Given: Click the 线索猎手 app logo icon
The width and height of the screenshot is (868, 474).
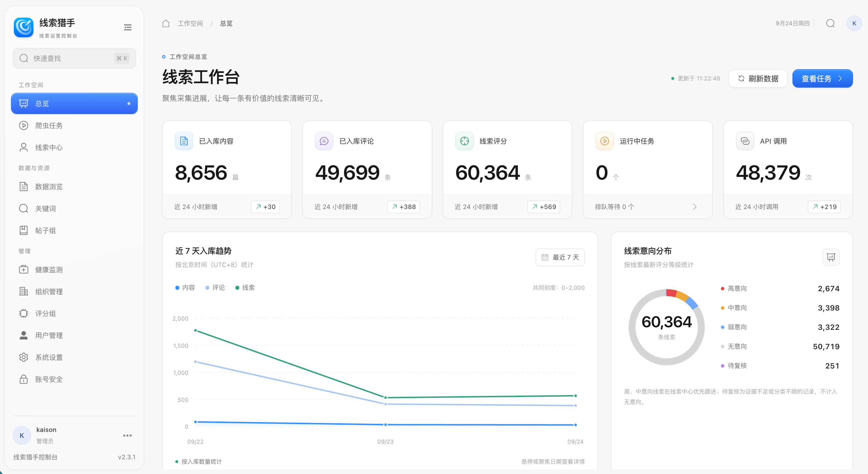Looking at the screenshot, I should 24,27.
